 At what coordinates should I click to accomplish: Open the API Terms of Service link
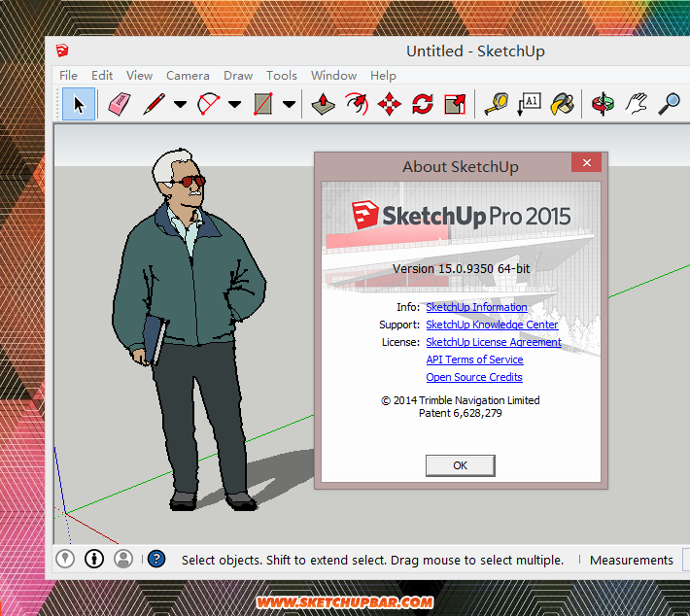coord(475,359)
